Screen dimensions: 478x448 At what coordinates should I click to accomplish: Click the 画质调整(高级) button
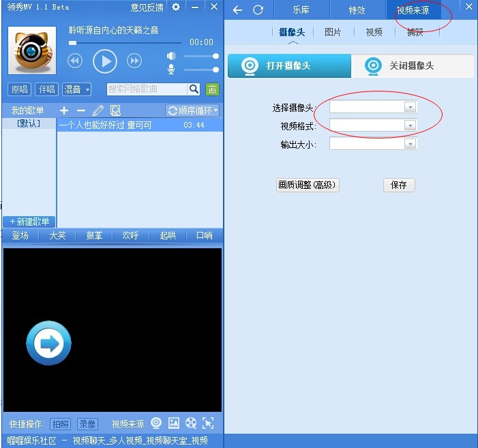tap(308, 185)
